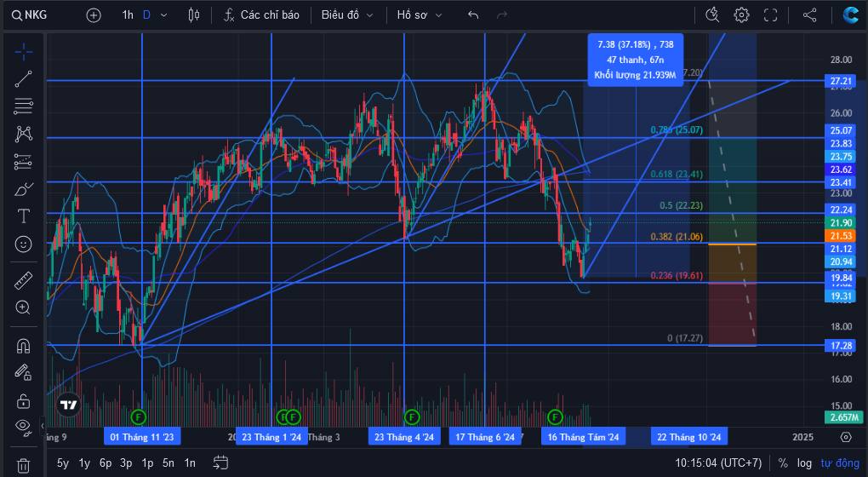Click the TradingView logo on chart
The height and width of the screenshot is (477, 868).
coord(69,405)
